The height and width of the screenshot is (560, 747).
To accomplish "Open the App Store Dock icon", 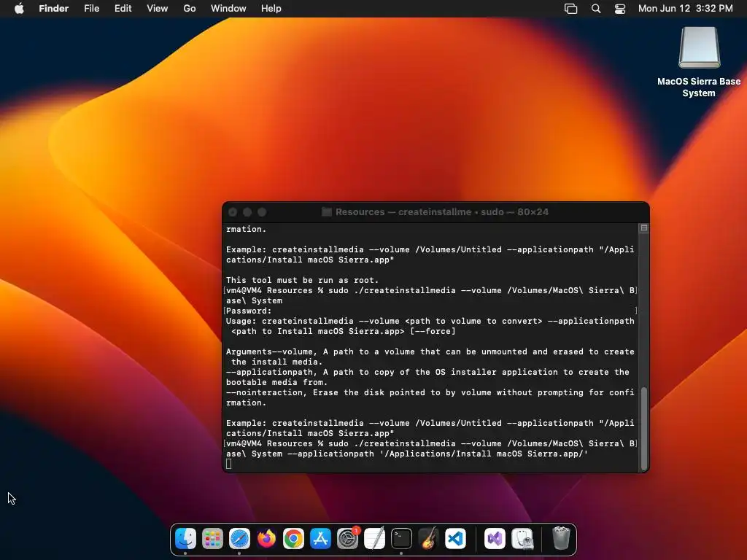I will (320, 539).
